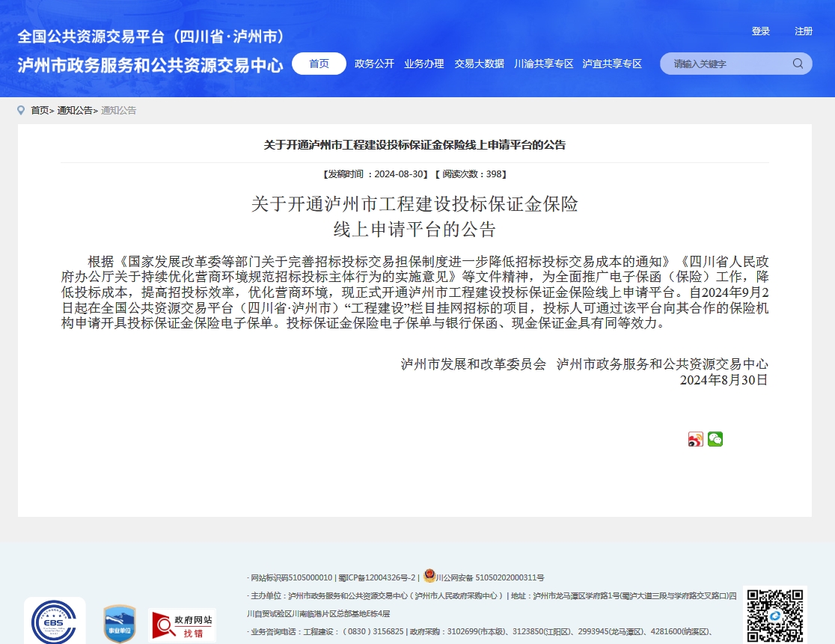Image resolution: width=835 pixels, height=644 pixels.
Task: Open the 政府网站找错 badge
Action: tap(182, 625)
